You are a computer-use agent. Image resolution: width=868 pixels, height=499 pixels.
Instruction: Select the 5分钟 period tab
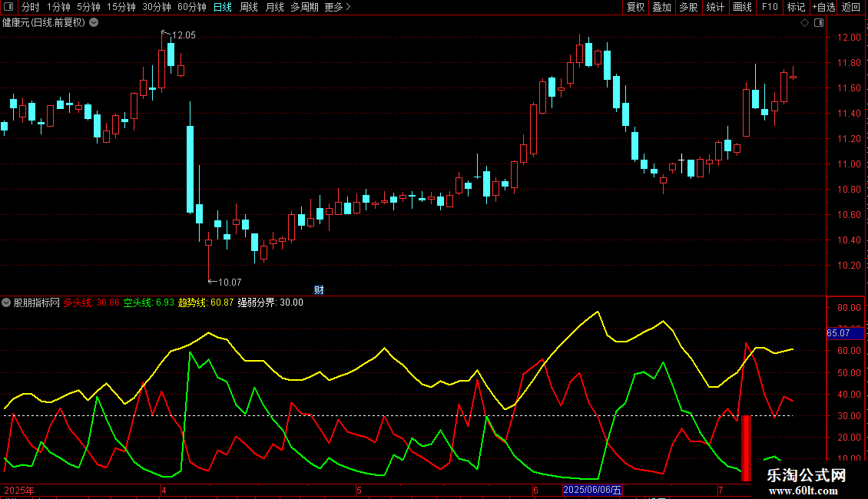click(x=88, y=7)
